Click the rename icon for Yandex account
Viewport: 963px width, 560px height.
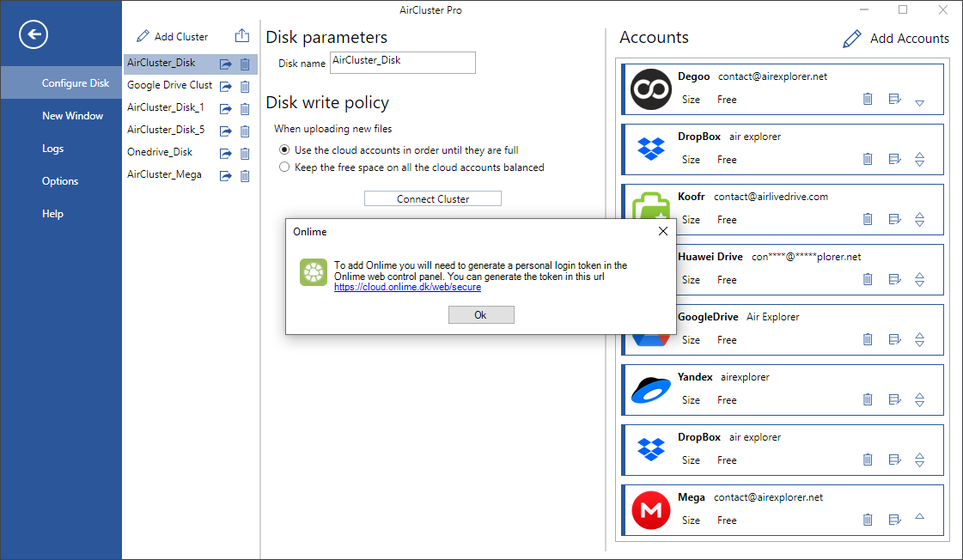(x=894, y=399)
